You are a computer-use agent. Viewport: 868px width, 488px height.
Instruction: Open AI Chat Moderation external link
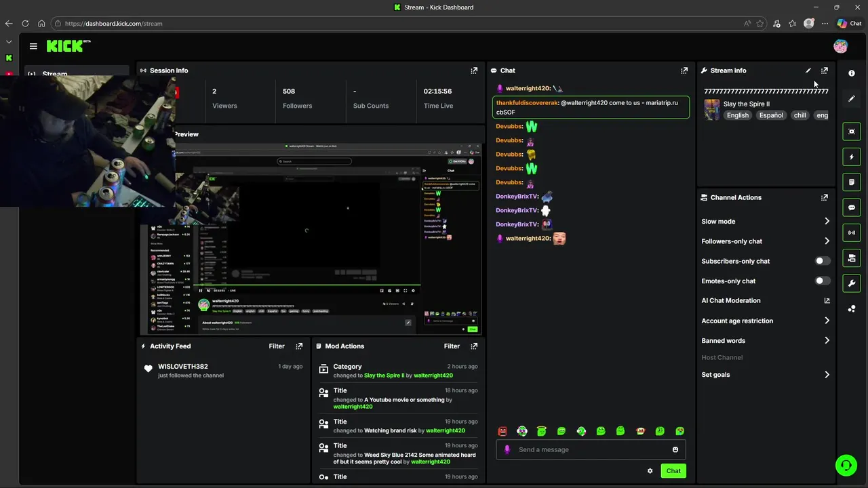point(827,301)
